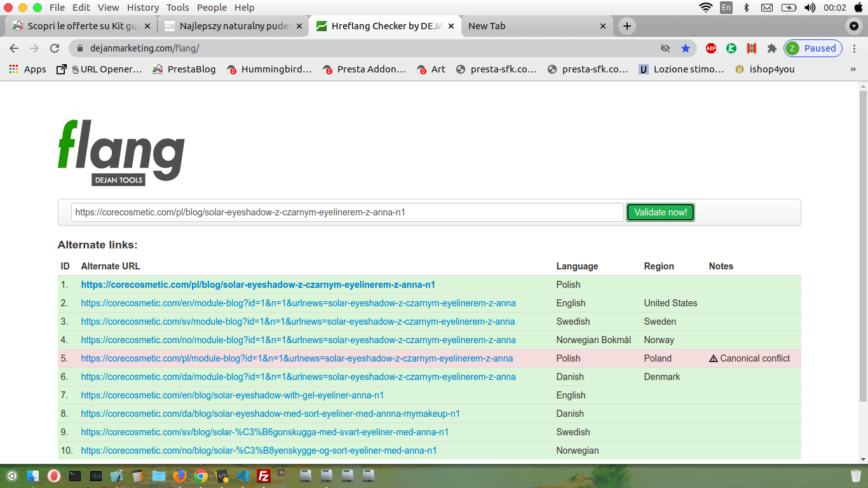Open the File menu
868x488 pixels.
(57, 8)
